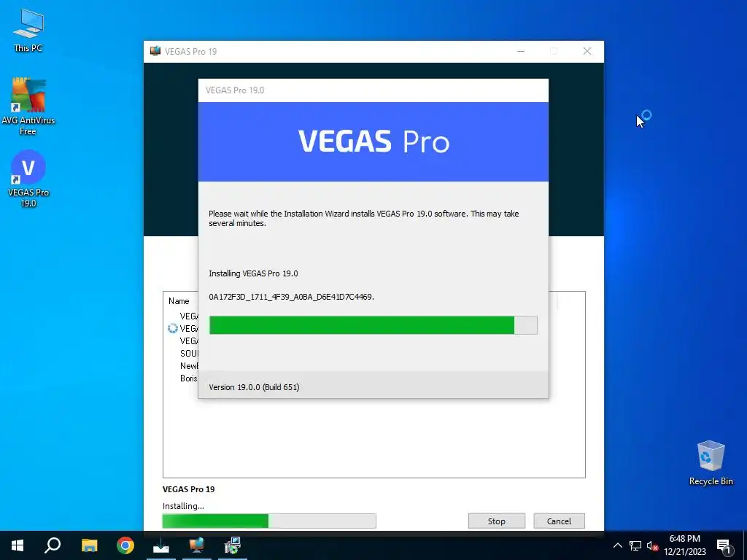
Task: Click the VEGAS Pro 19.0 dialog title
Action: click(x=235, y=90)
